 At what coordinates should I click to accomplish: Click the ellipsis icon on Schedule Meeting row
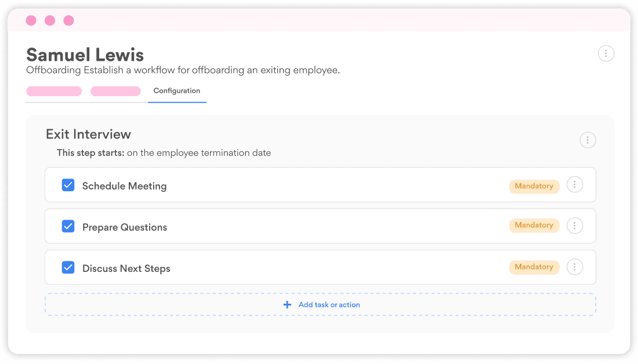(x=575, y=184)
